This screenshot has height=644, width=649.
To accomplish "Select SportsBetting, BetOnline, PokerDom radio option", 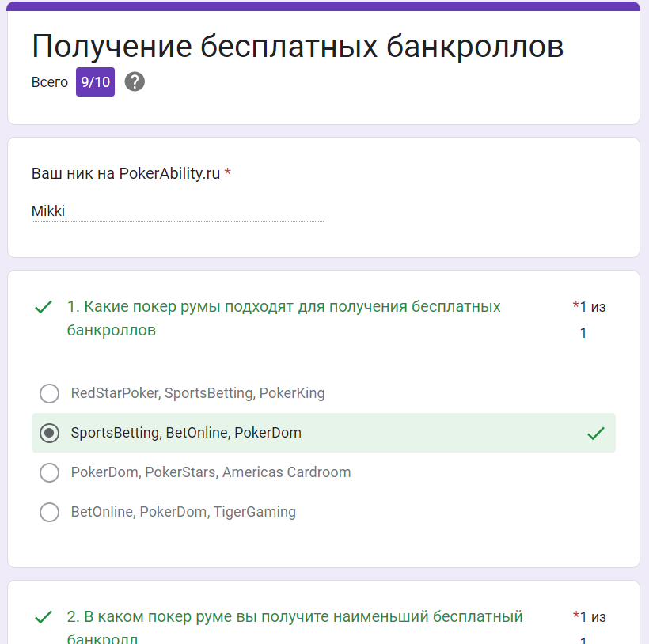I will 49,433.
